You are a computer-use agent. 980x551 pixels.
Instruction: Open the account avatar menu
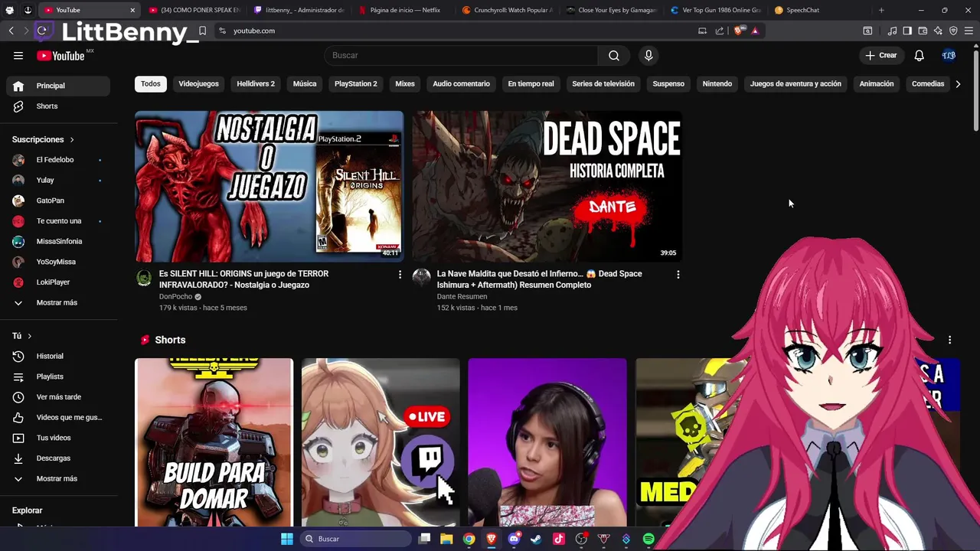[949, 55]
